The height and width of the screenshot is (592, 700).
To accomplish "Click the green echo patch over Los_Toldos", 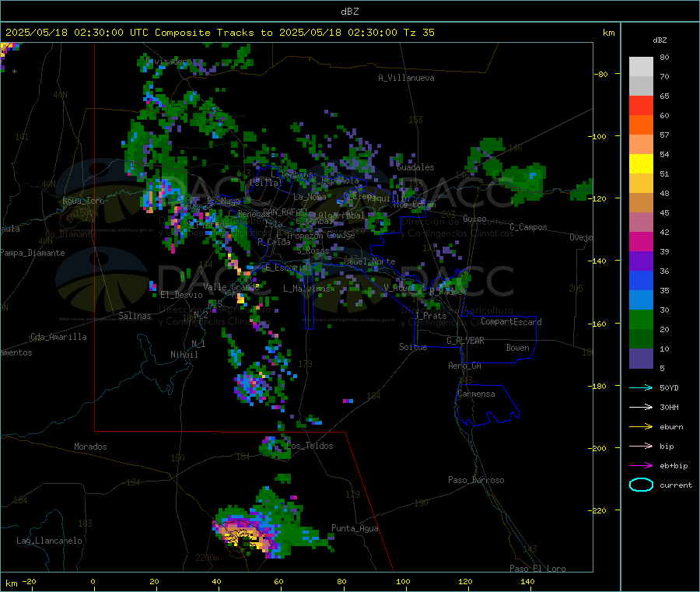I will tap(275, 448).
